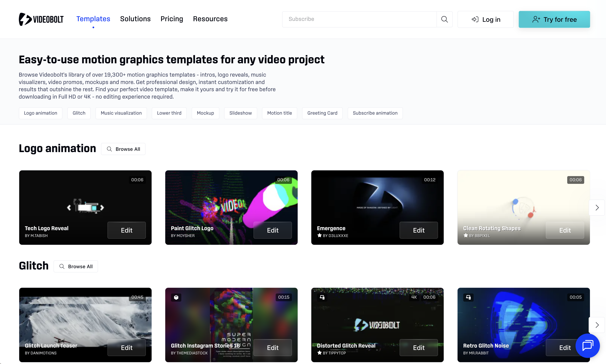
Task: Select the Glitch category tag
Action: (x=79, y=113)
